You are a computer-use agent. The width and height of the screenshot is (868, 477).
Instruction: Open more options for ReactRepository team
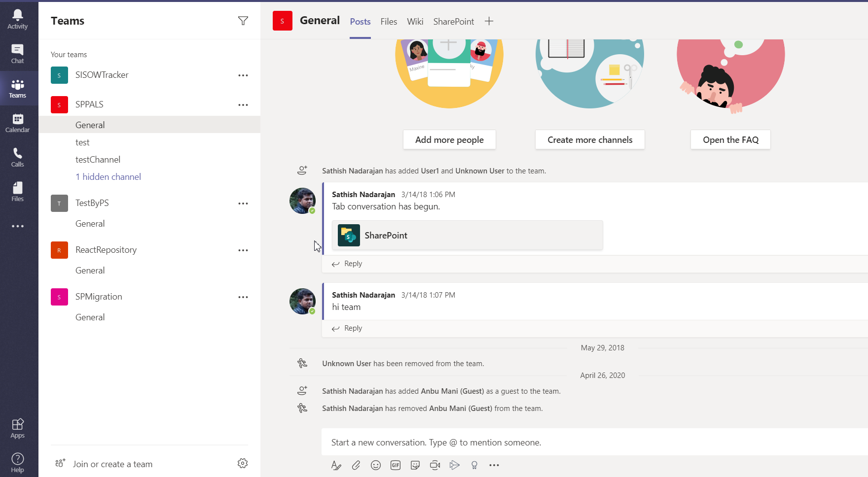[243, 250]
